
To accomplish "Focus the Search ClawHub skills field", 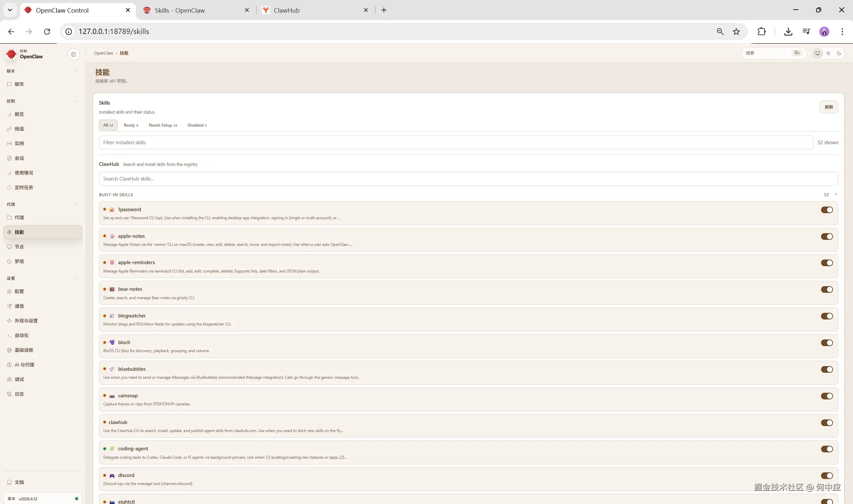I will 468,179.
